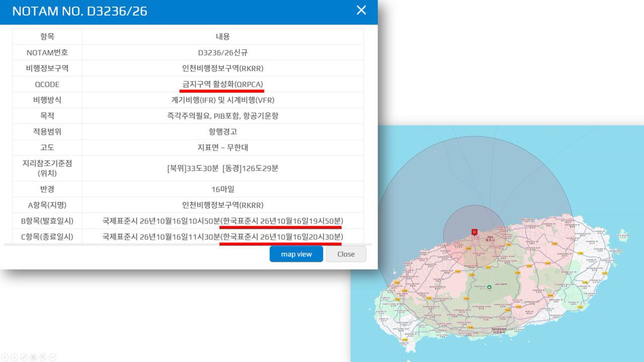Select the 지리참조기준점 (위치) row label

point(47,168)
